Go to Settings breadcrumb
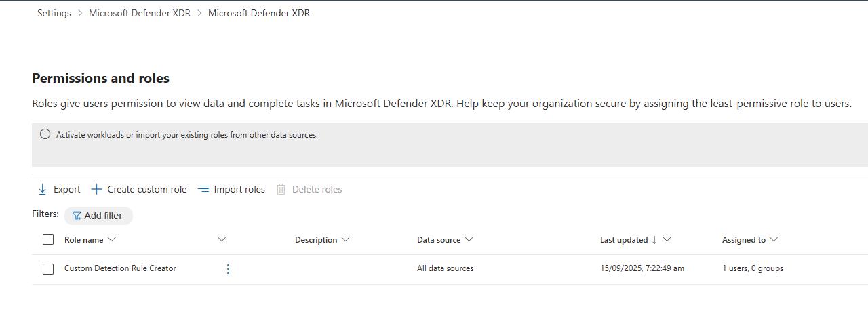 point(54,13)
